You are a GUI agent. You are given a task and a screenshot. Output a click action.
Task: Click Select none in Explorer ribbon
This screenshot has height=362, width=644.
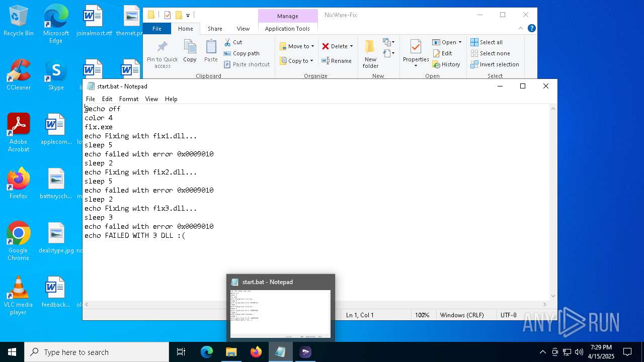coord(490,53)
